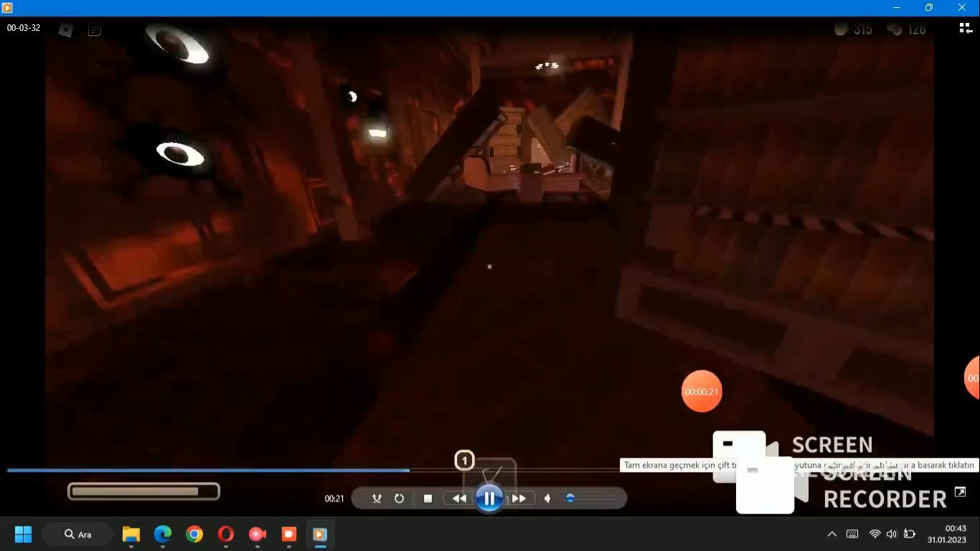Open the taskbar search box Ara
Screen dimensions: 980x551
coord(77,534)
